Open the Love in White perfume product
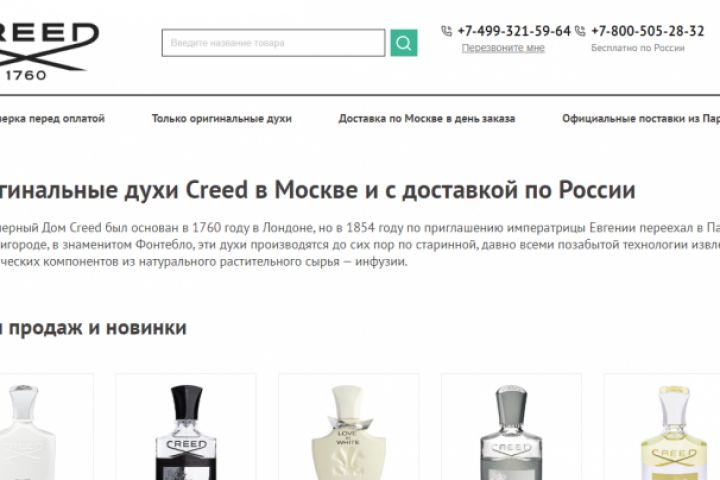This screenshot has width=720, height=480. [349, 427]
